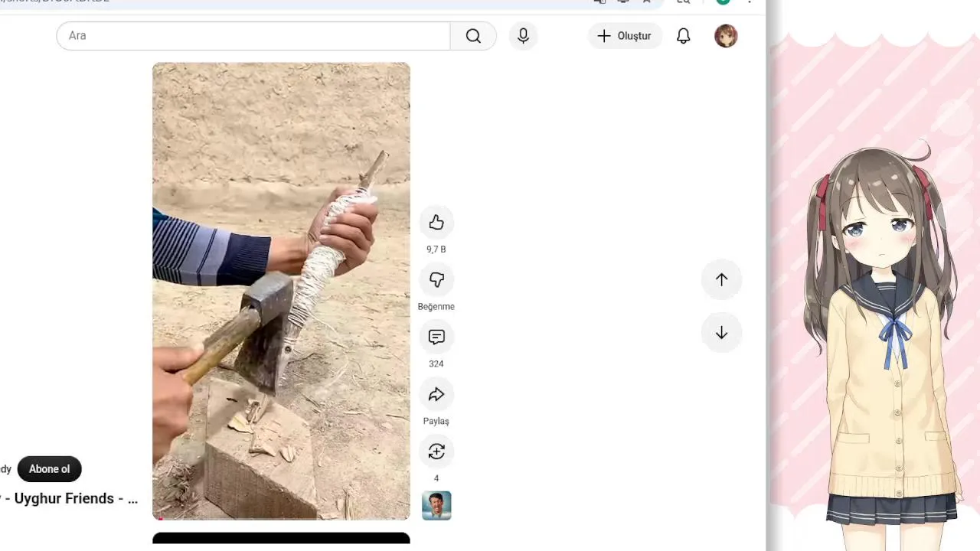Open the browser three-dot menu
The width and height of the screenshot is (980, 551).
point(750,2)
